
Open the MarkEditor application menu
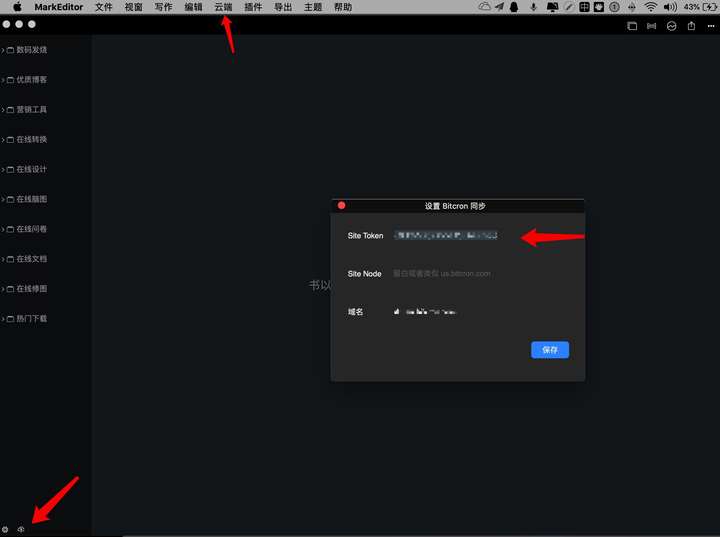59,7
